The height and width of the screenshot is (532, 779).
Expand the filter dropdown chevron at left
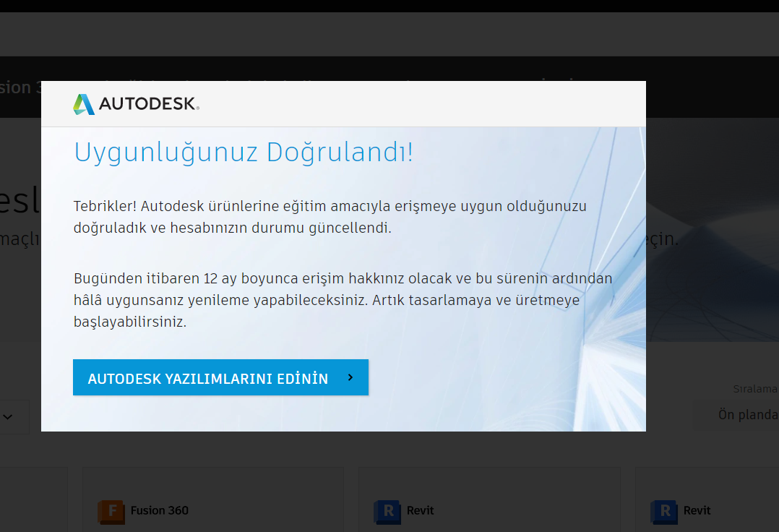(x=7, y=417)
